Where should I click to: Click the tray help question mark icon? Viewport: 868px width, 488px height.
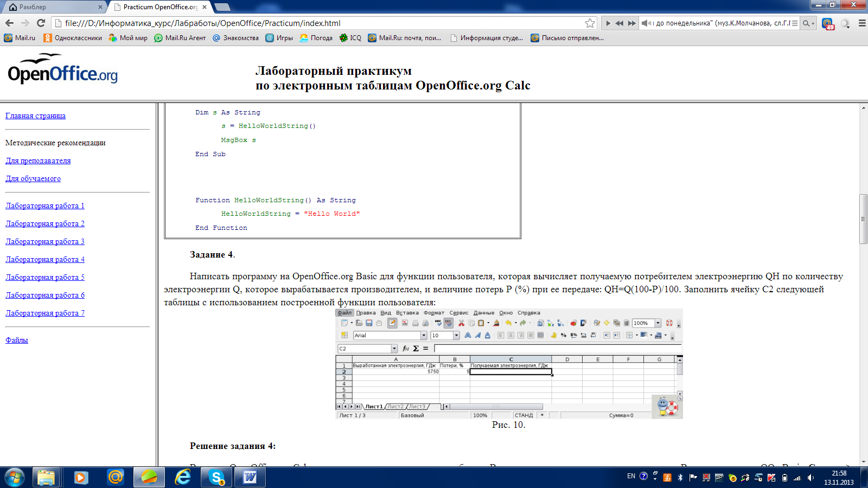click(643, 476)
